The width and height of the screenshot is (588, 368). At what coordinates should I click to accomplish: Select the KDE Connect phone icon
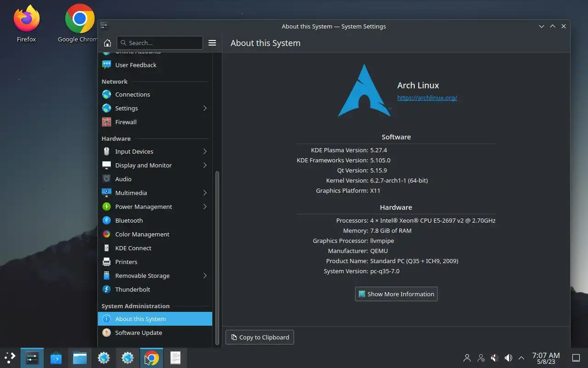107,248
